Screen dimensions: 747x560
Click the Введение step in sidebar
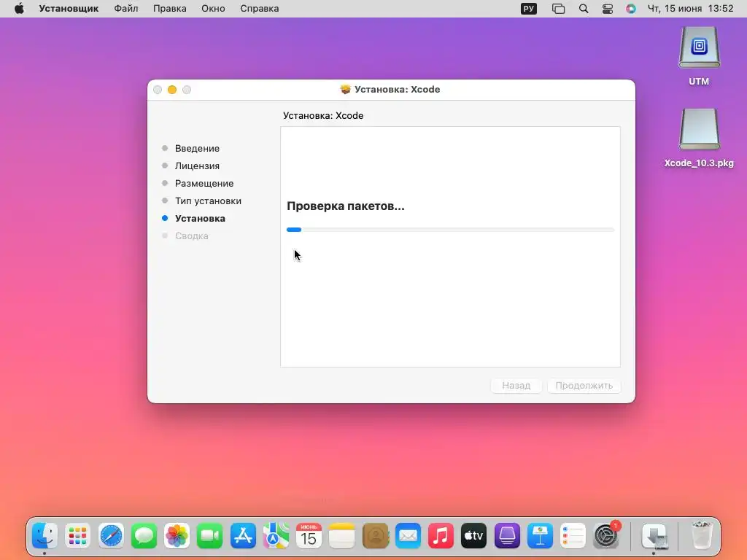click(x=197, y=148)
